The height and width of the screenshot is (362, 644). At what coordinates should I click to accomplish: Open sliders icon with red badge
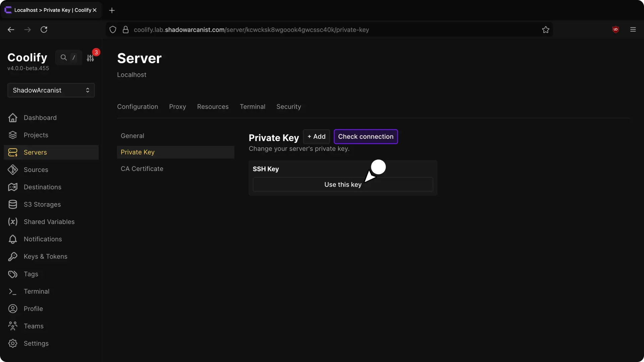coord(90,58)
